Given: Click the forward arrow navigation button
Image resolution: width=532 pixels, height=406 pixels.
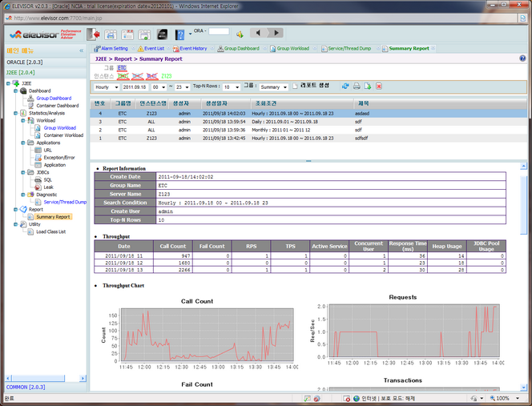Looking at the screenshot, I should click(x=276, y=33).
